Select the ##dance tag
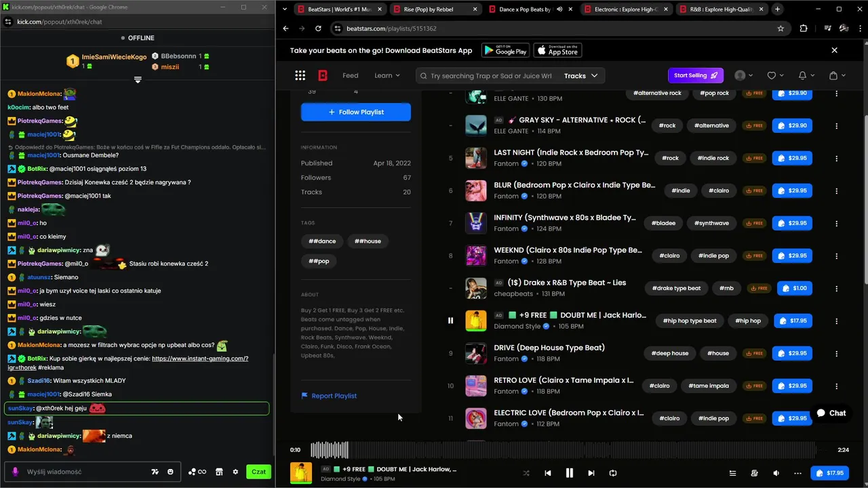868x488 pixels. tap(322, 241)
